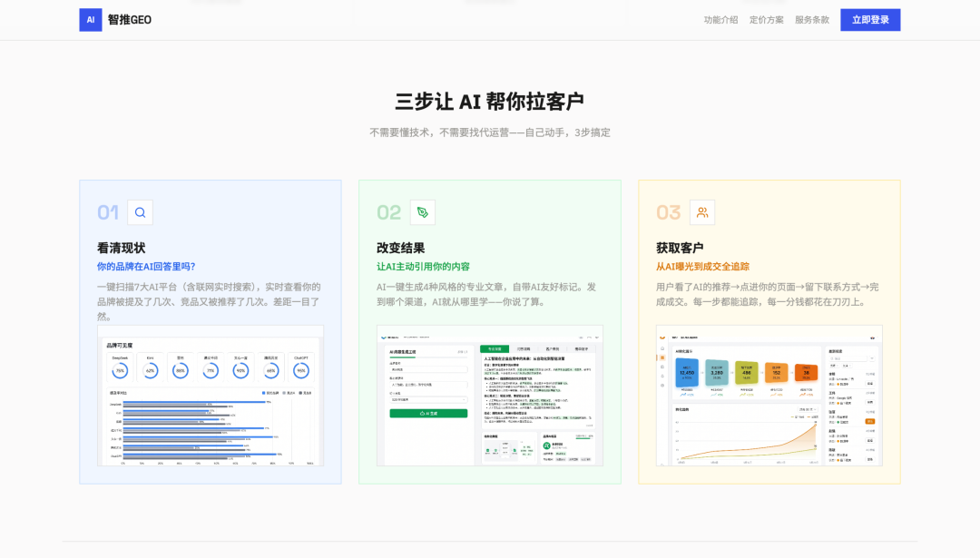Go to the 定价方案 page link

tap(766, 20)
